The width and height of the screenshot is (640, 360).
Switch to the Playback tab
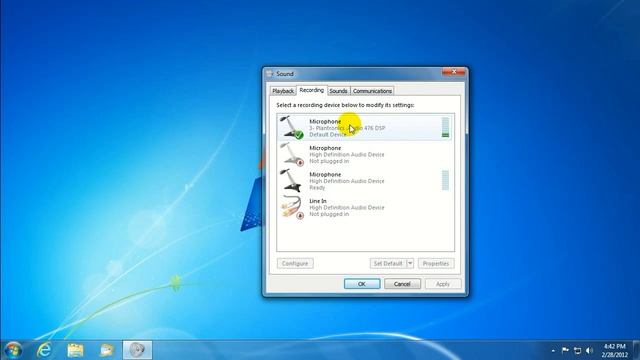tap(283, 91)
